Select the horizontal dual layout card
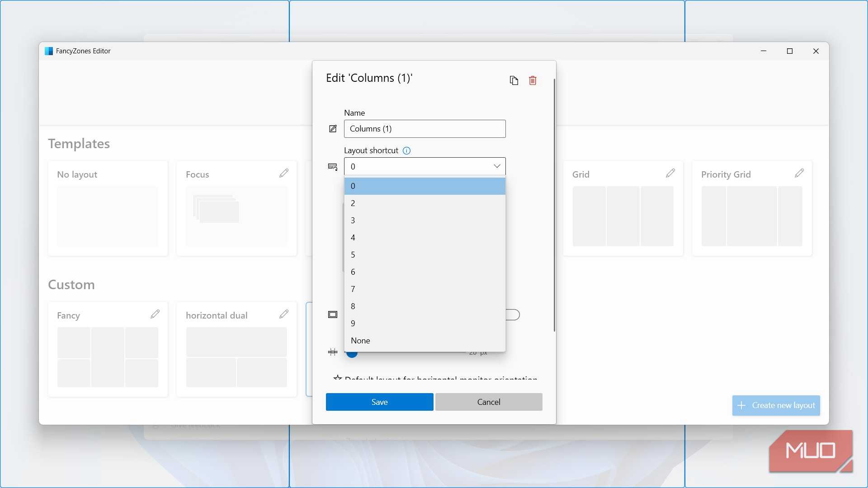 tap(236, 349)
